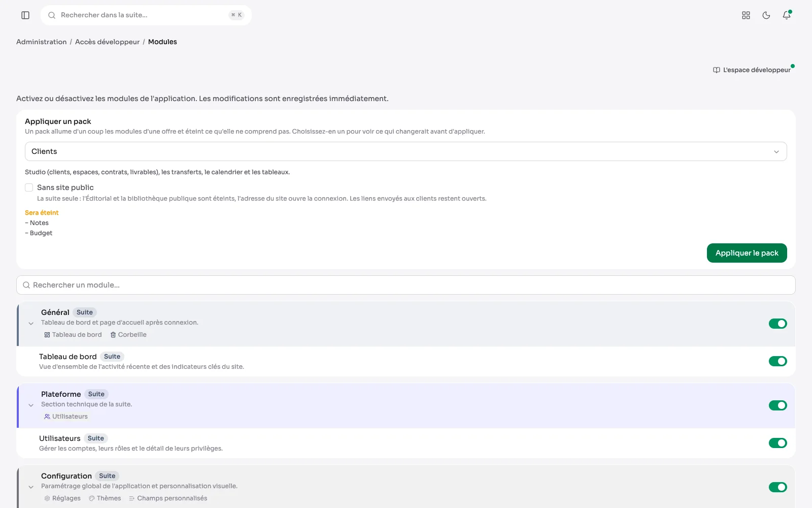812x508 pixels.
Task: Click the Tableau de bord module row title
Action: 68,357
